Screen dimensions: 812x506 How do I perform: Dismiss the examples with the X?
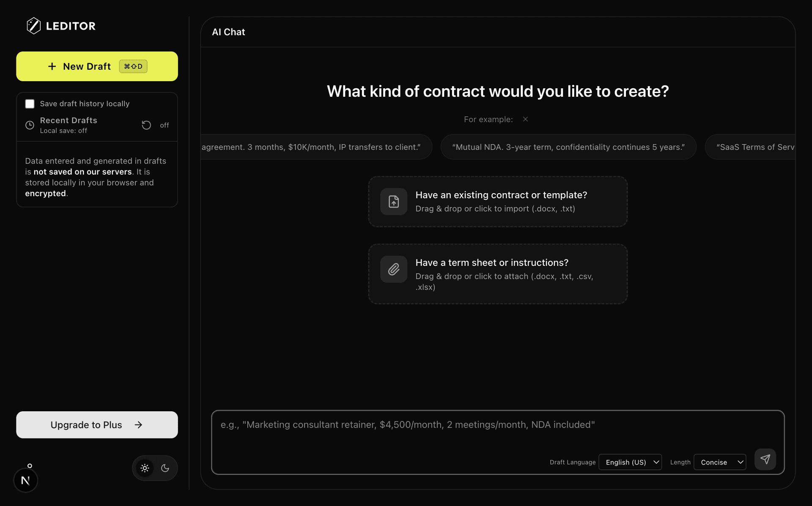(525, 119)
